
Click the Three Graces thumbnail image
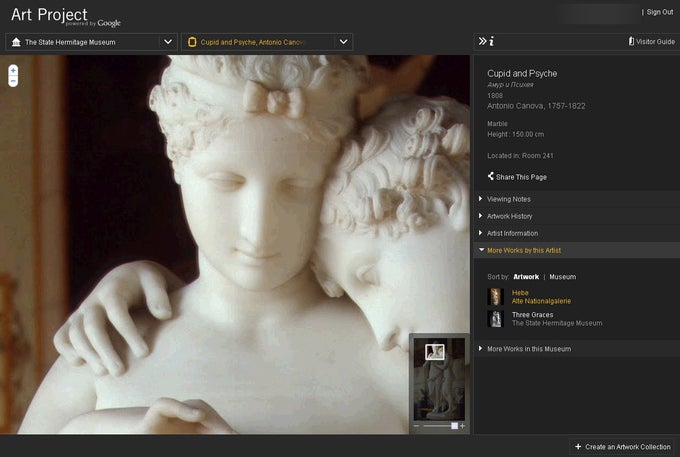[x=495, y=319]
